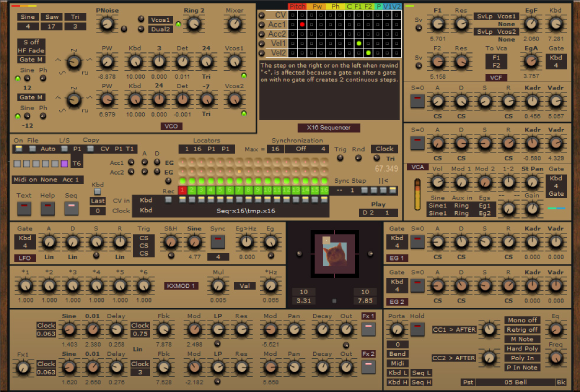Toggle the Fx 1 on/off button
This screenshot has height=392, width=580.
click(368, 329)
